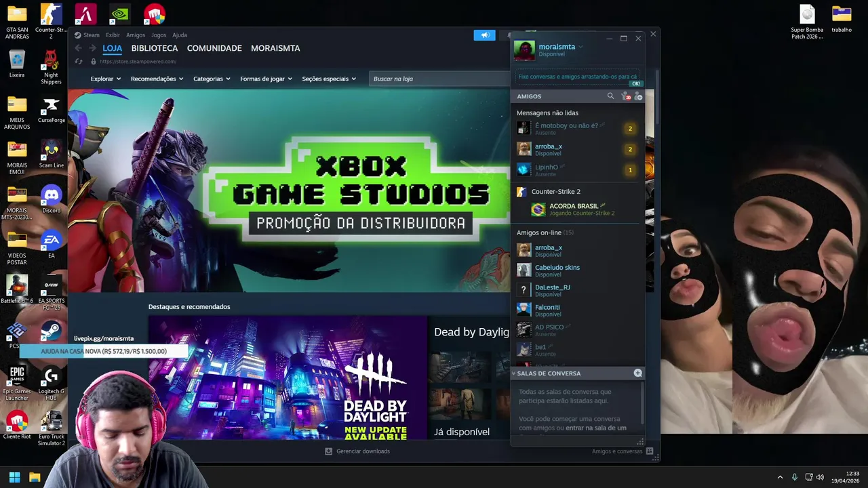Open the Jogos menu
The height and width of the screenshot is (488, 868).
click(159, 35)
